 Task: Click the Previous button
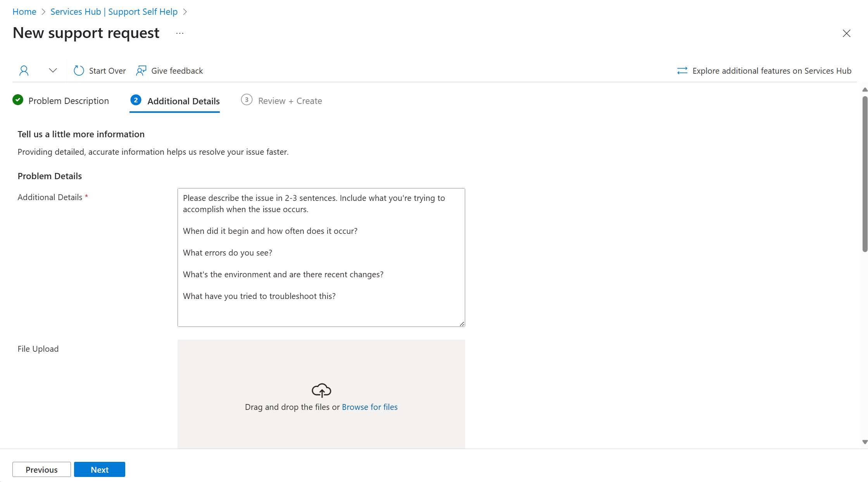click(41, 470)
